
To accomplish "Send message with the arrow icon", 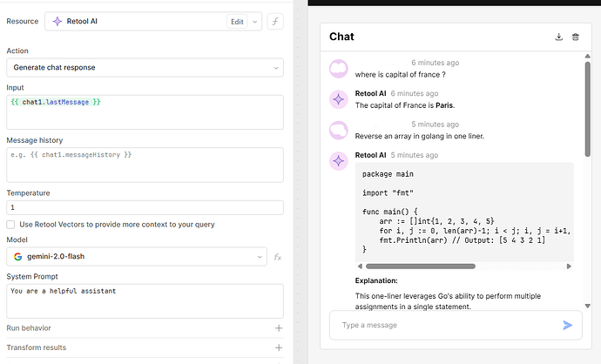I will pos(567,326).
